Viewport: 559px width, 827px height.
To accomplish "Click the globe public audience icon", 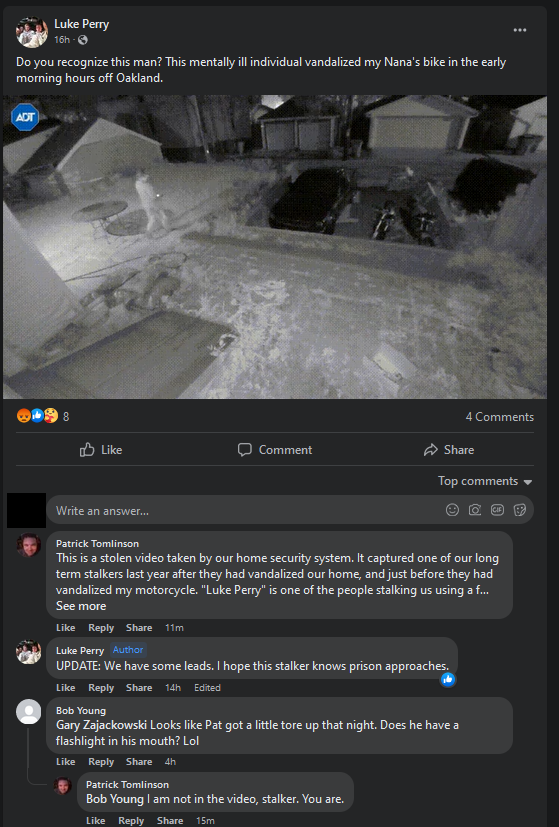I will [83, 40].
